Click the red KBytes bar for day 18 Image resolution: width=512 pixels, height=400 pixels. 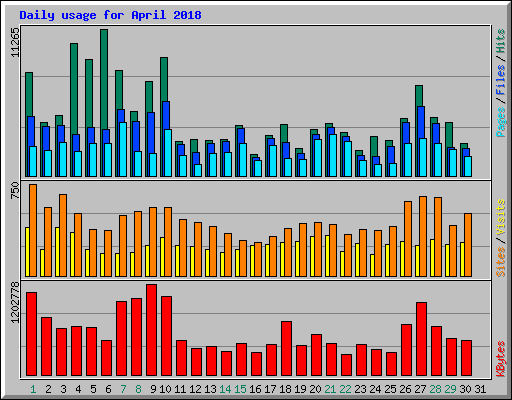click(286, 349)
